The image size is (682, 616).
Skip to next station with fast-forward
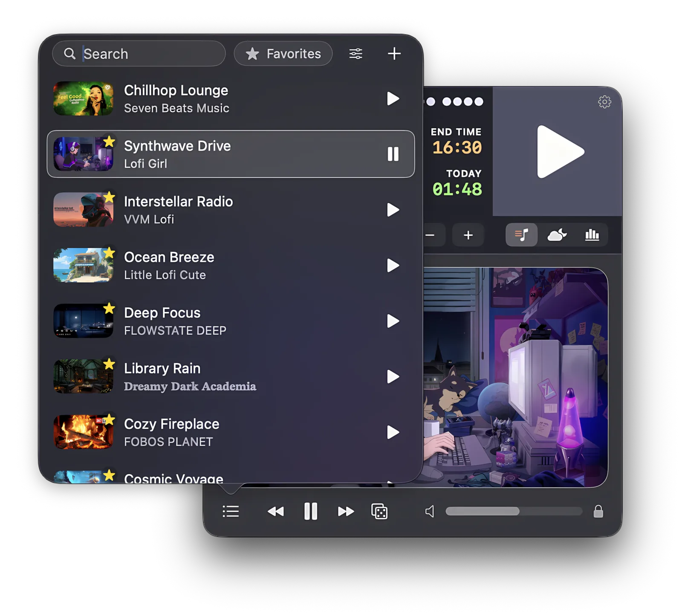click(x=346, y=511)
